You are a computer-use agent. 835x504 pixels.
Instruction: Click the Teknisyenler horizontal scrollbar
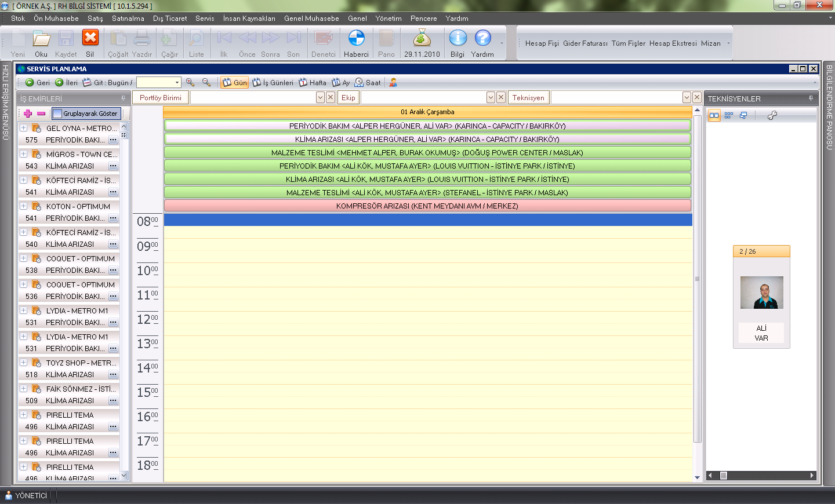tap(761, 476)
